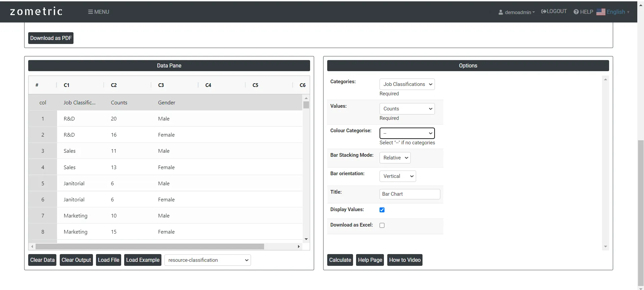
Task: Open the hamburger MENU
Action: point(99,12)
